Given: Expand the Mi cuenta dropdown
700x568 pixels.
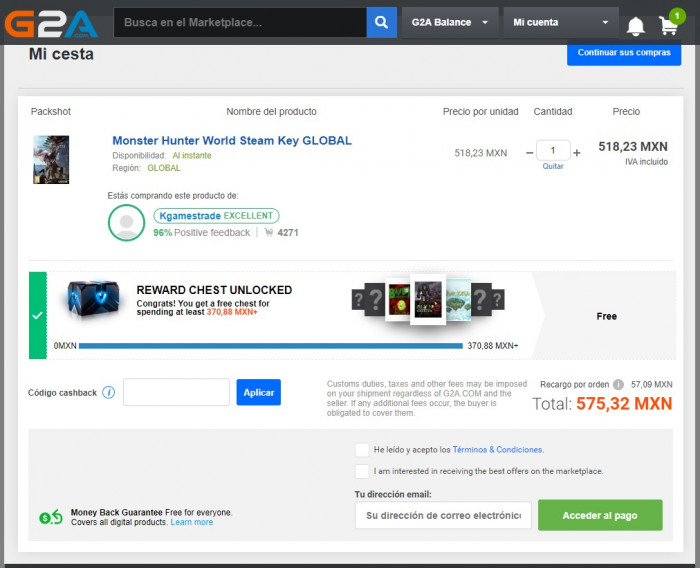Looking at the screenshot, I should (561, 22).
